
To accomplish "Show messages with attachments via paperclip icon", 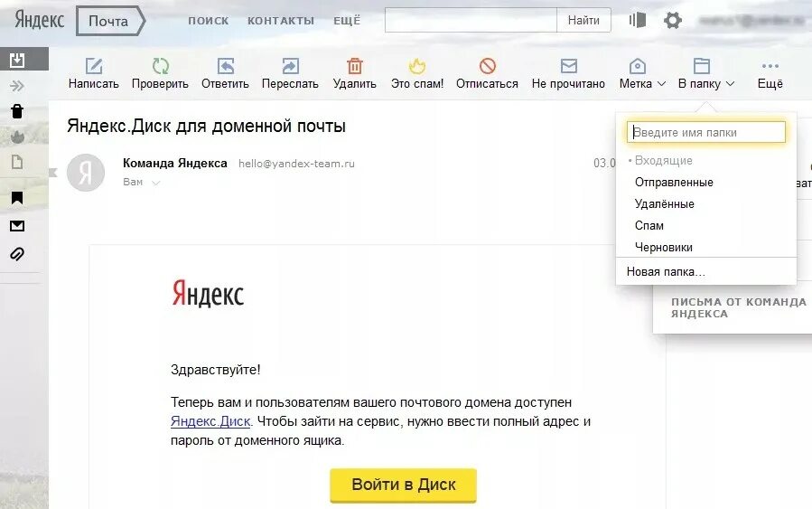I will click(x=17, y=254).
